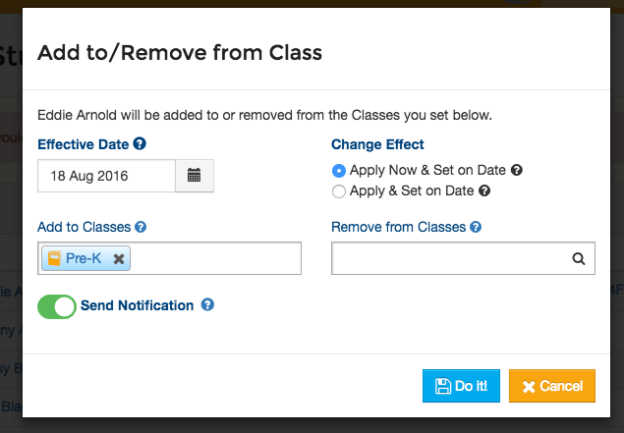Screen dimensions: 624x433
Task: Click help icon next to Remove from Classes
Action: click(476, 227)
